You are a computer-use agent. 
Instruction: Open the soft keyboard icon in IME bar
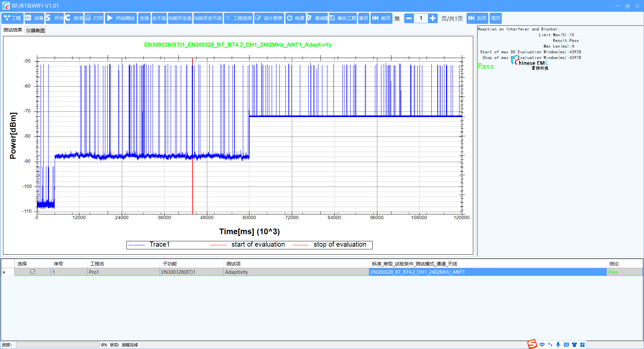pos(566,345)
